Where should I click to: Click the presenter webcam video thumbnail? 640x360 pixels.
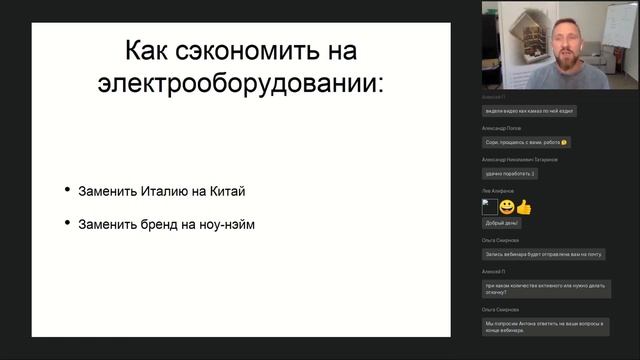[x=560, y=45]
